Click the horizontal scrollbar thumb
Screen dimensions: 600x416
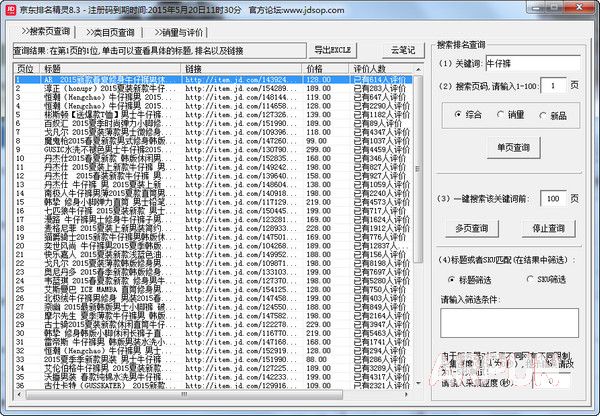(184, 394)
